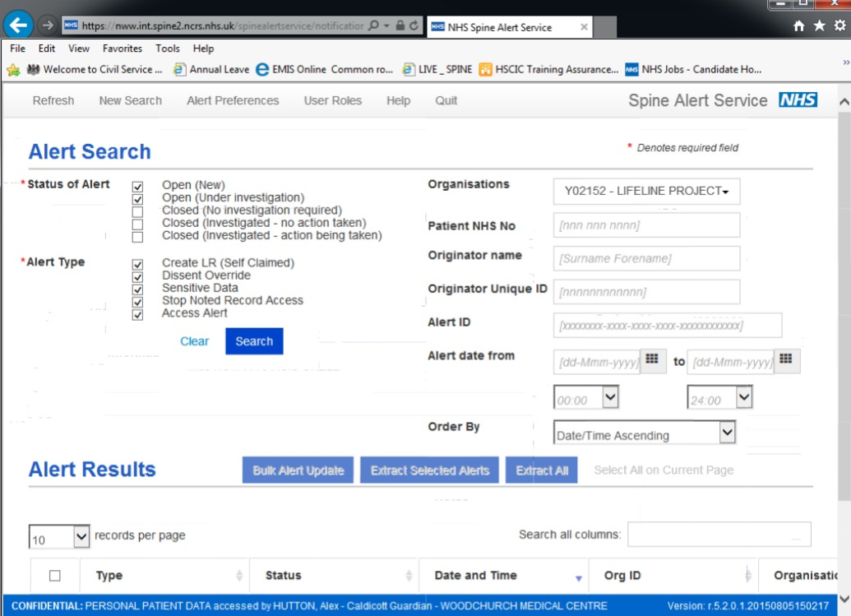Viewport: 851px width, 616px height.
Task: Open the Favorites menu
Action: (x=123, y=49)
